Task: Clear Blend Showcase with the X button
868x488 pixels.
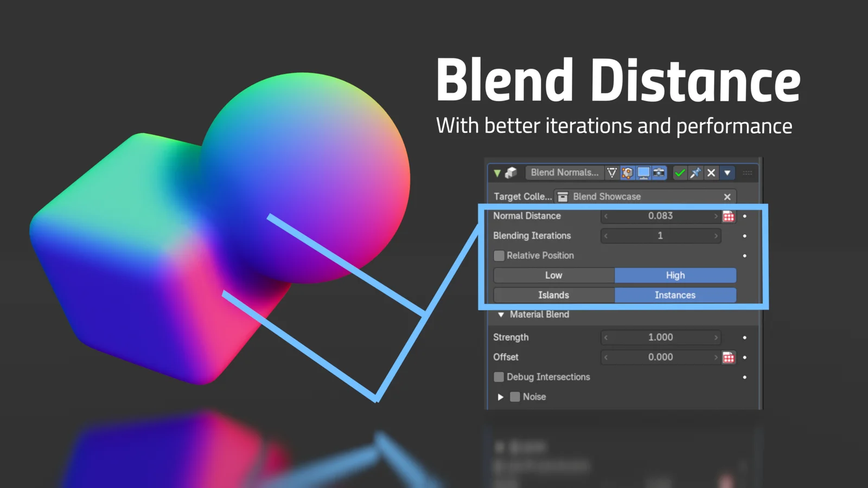Action: click(x=727, y=196)
